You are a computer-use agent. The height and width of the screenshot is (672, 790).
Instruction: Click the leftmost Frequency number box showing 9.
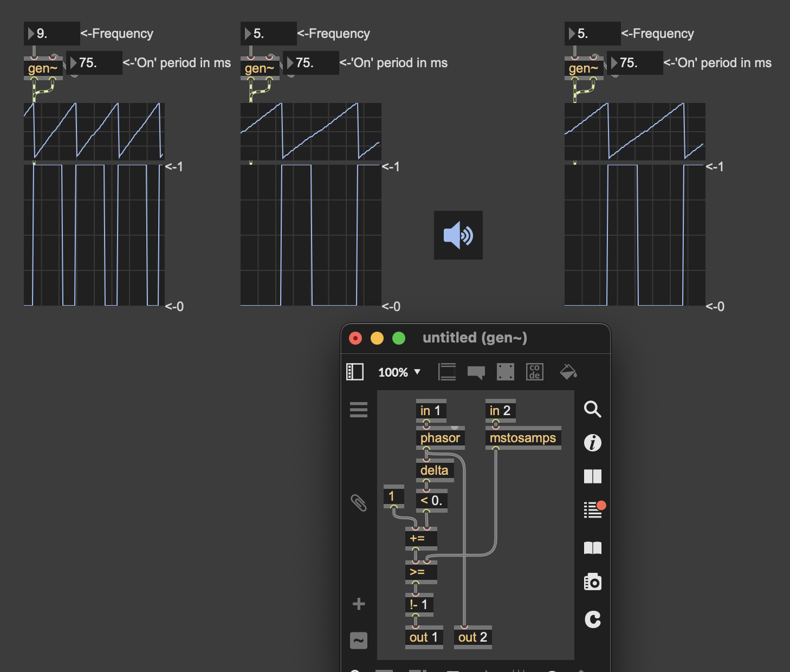click(x=52, y=34)
